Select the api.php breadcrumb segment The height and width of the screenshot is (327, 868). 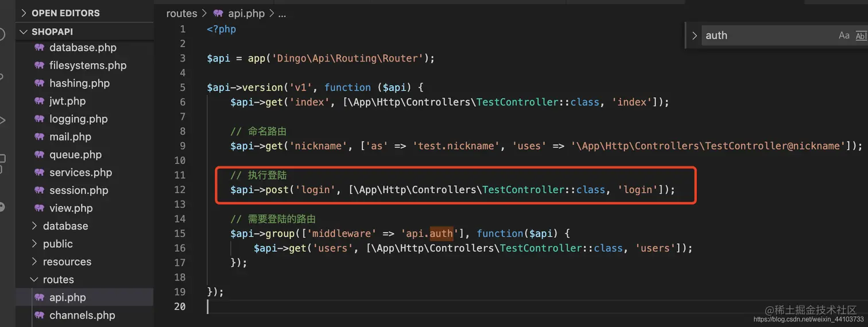tap(246, 13)
